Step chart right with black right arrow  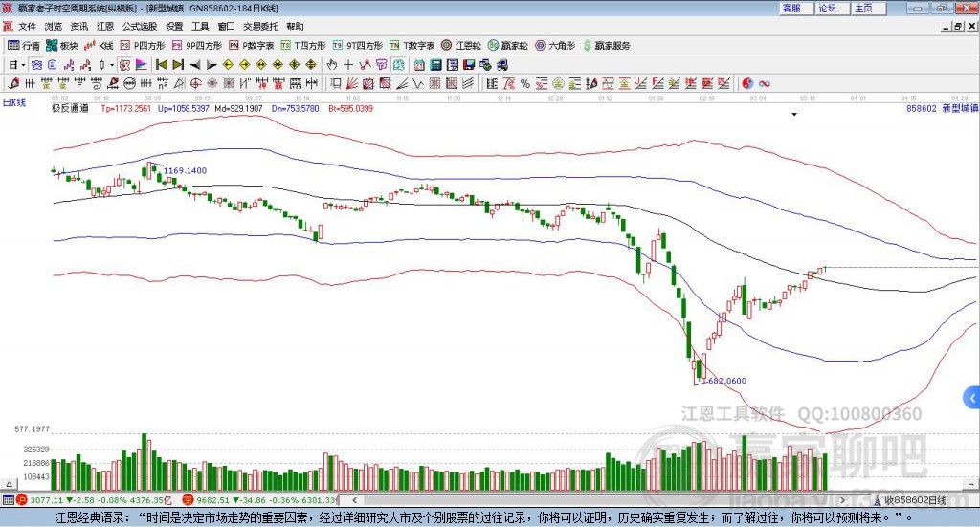(212, 65)
